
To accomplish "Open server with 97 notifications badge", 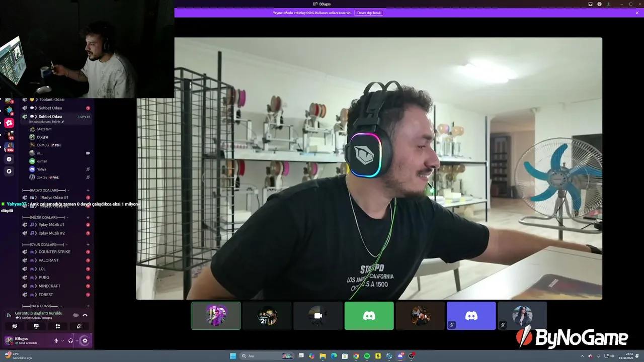I will pyautogui.click(x=9, y=135).
